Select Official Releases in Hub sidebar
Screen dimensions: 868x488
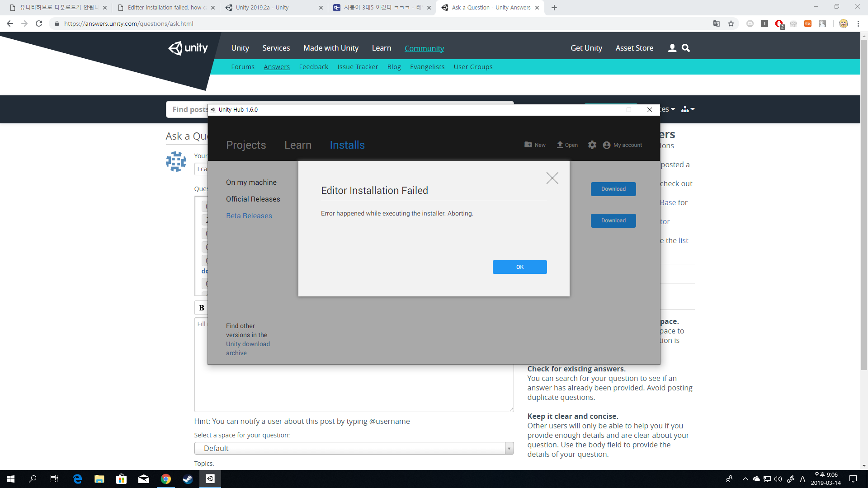[253, 199]
